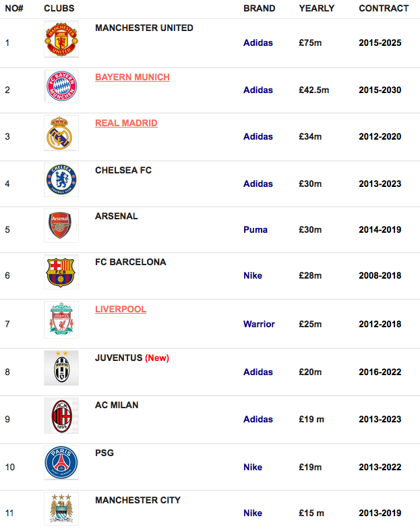
Task: Open the BAYERN MUNICH link
Action: 132,77
